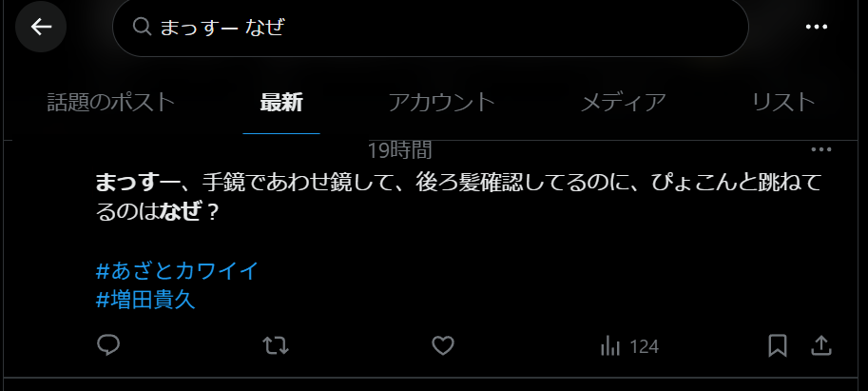Go back with the arrow button

click(x=41, y=27)
